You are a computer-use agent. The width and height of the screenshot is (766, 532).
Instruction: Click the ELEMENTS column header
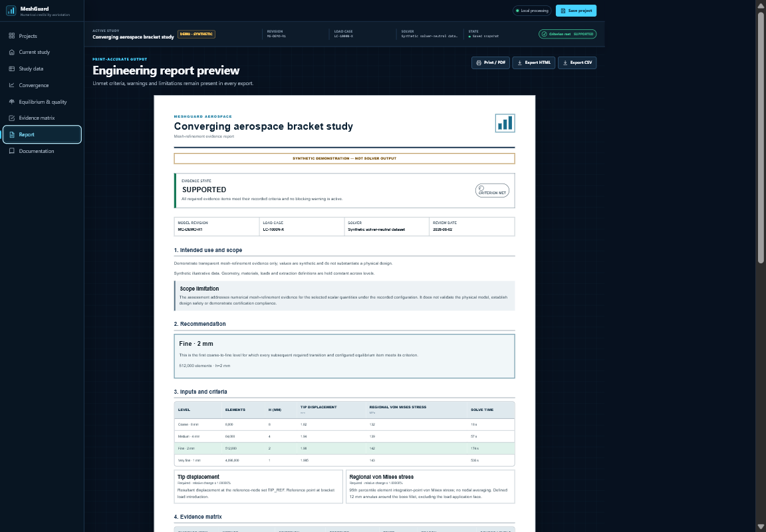pos(235,410)
